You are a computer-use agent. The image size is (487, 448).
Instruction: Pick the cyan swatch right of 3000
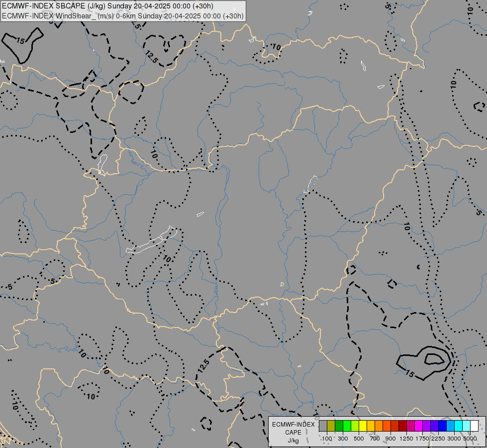tap(459, 426)
